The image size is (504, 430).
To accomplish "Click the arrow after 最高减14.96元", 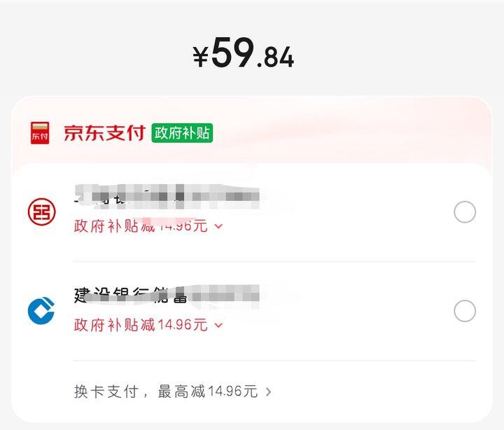I will tap(269, 391).
